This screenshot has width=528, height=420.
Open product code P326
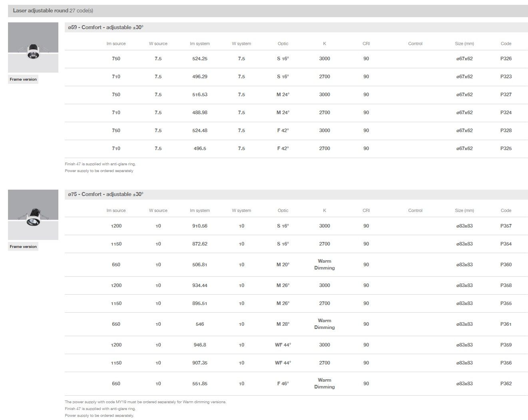coord(506,59)
